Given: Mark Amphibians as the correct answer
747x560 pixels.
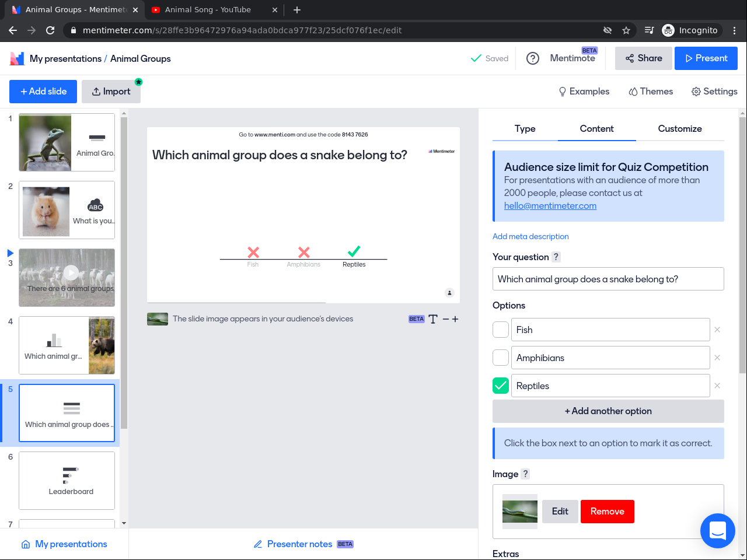Looking at the screenshot, I should [501, 358].
